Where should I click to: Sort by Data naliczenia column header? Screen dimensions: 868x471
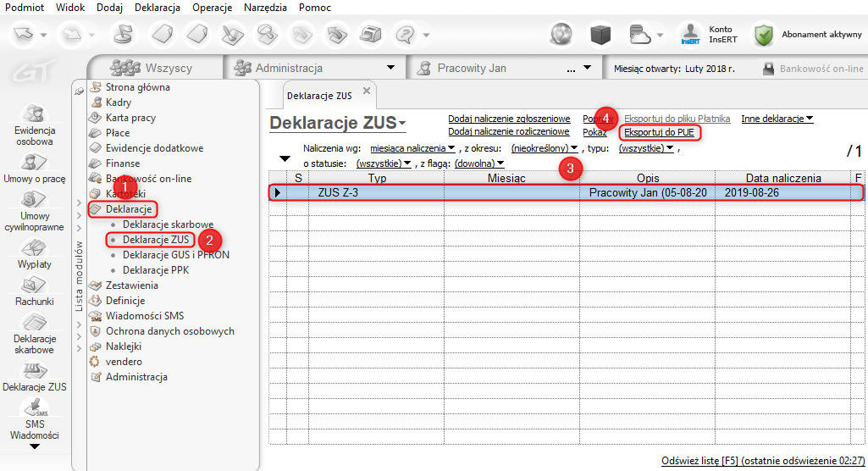click(x=782, y=178)
